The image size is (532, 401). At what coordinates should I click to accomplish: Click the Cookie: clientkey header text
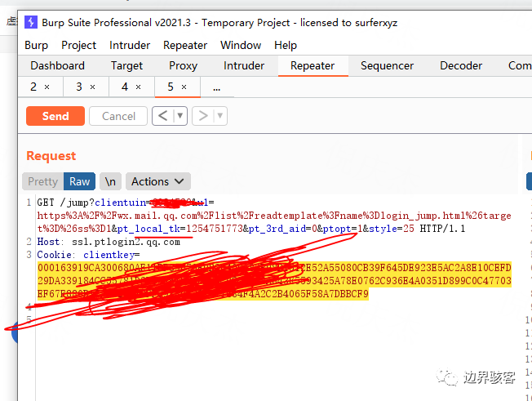click(88, 255)
